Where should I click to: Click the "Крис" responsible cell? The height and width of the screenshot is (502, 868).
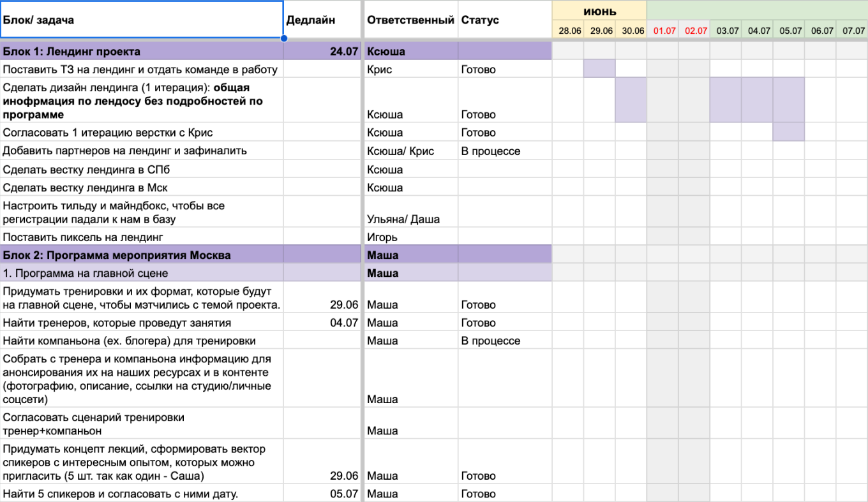[410, 70]
